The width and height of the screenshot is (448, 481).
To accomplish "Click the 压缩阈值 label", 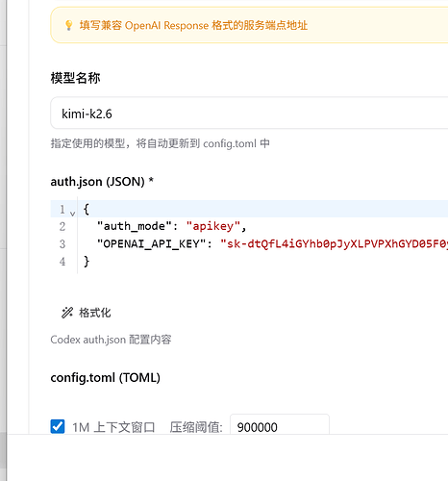I will pyautogui.click(x=196, y=427).
